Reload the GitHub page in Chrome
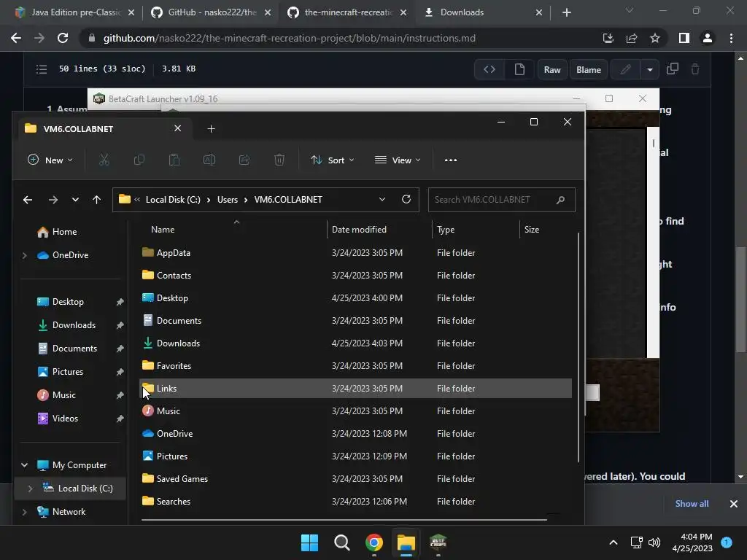 tap(63, 38)
